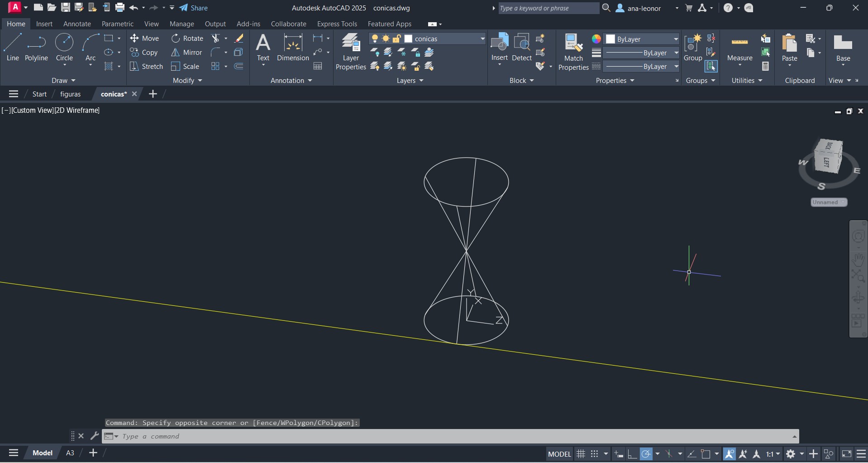Toggle ortho mode in the status bar
This screenshot has width=868, height=463.
[632, 453]
